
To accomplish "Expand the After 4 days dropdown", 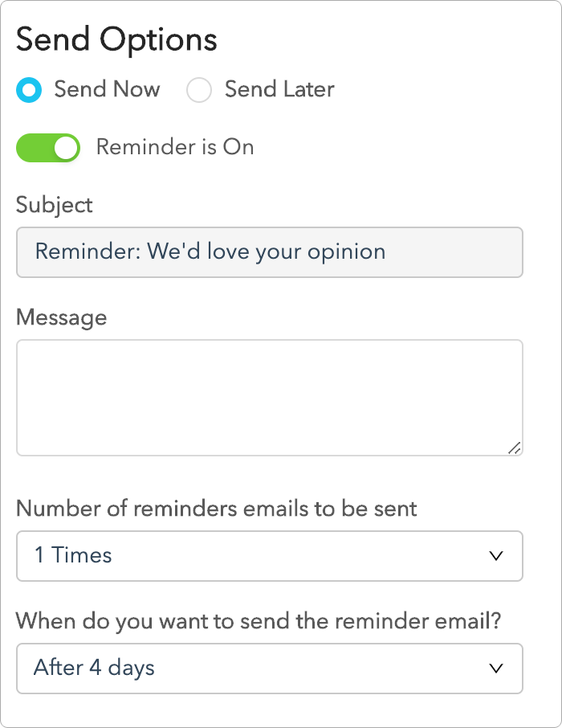I will click(269, 669).
